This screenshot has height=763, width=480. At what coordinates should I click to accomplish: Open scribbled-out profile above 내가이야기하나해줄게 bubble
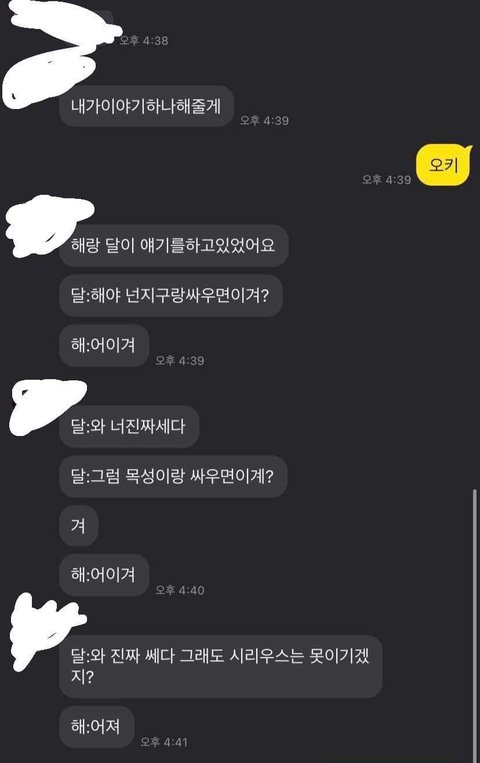(x=49, y=80)
